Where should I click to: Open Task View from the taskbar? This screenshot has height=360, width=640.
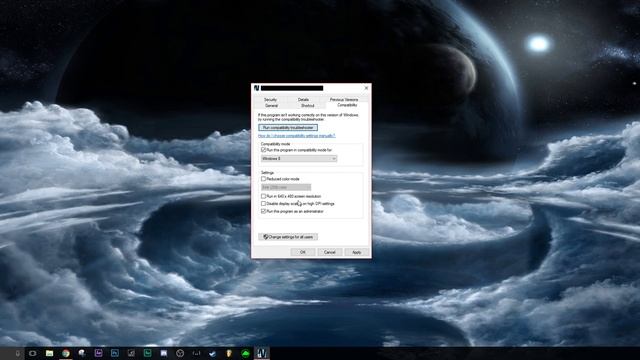point(33,353)
